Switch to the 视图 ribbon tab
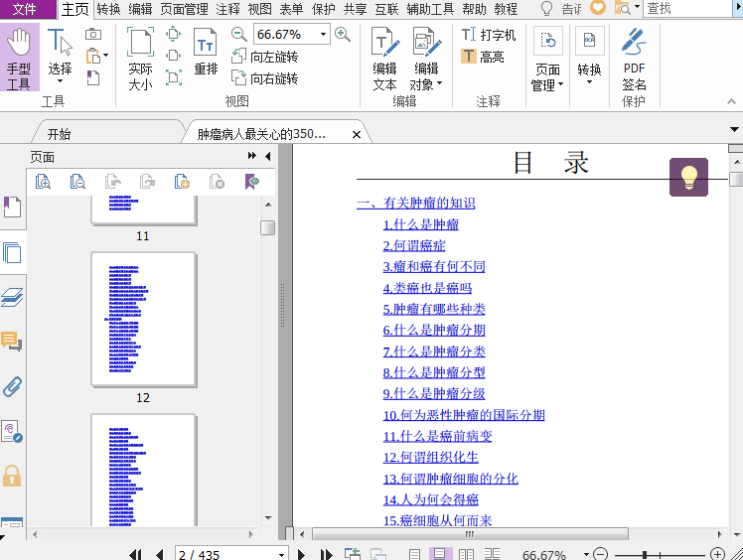The width and height of the screenshot is (743, 560). click(259, 9)
